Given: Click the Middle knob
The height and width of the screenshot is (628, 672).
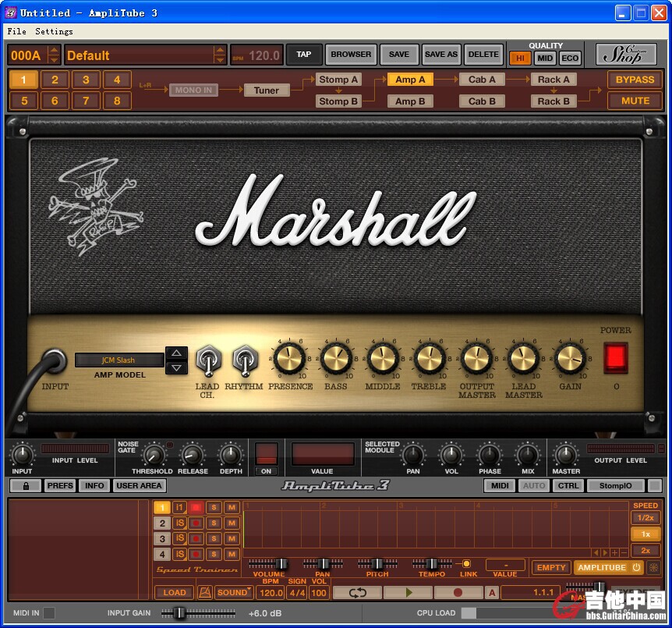Looking at the screenshot, I should [x=383, y=358].
